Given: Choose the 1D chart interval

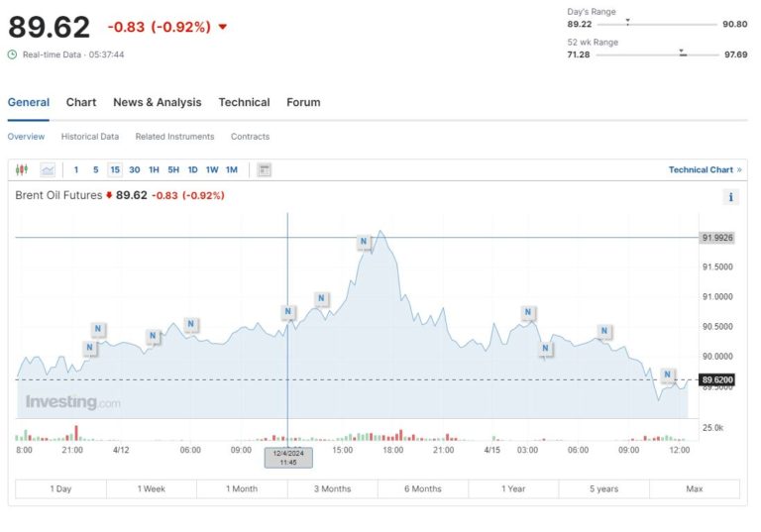Looking at the screenshot, I should coord(192,170).
